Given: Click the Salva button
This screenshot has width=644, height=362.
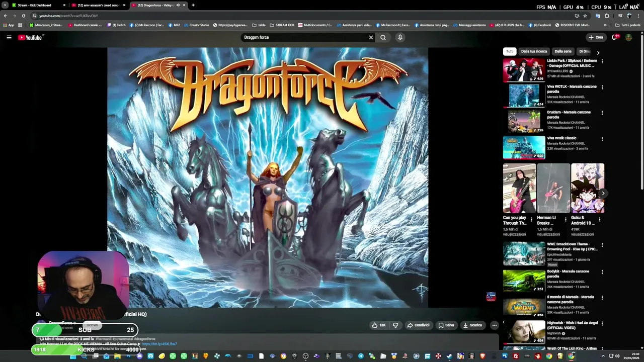Looking at the screenshot, I should click(x=446, y=325).
